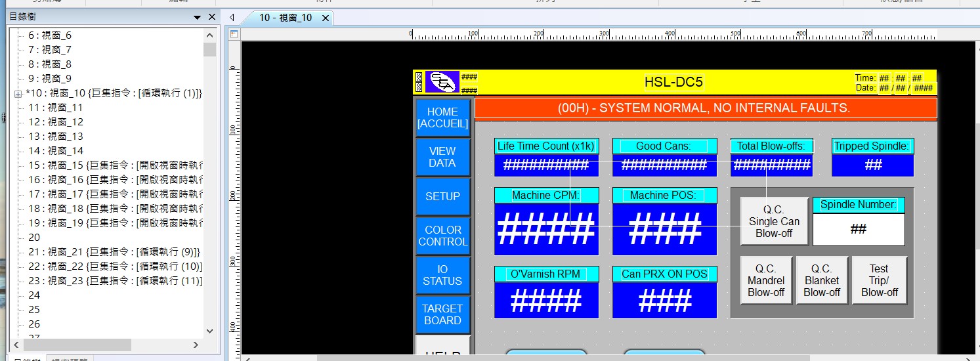This screenshot has width=980, height=361.
Task: Select the 10 - 視窗_10 document tab
Action: [285, 18]
